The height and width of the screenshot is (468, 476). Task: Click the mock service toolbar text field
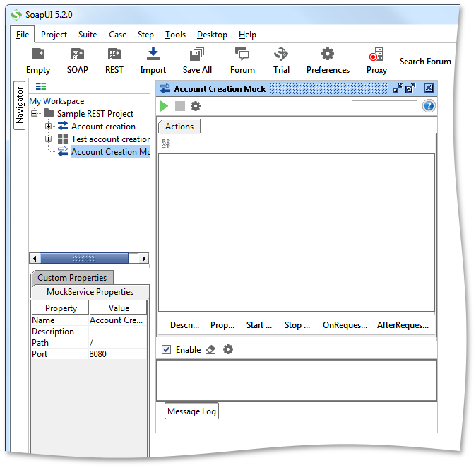coord(384,106)
